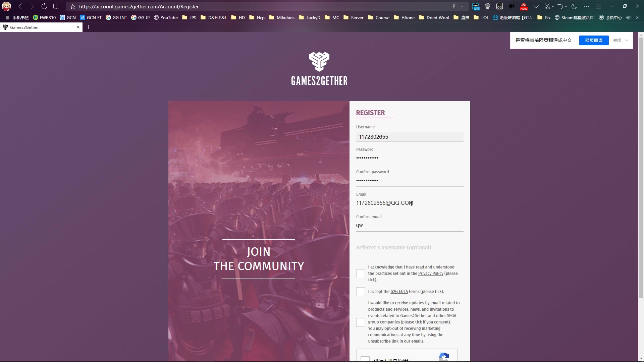Open a new browser tab
The image size is (644, 362).
point(89,27)
